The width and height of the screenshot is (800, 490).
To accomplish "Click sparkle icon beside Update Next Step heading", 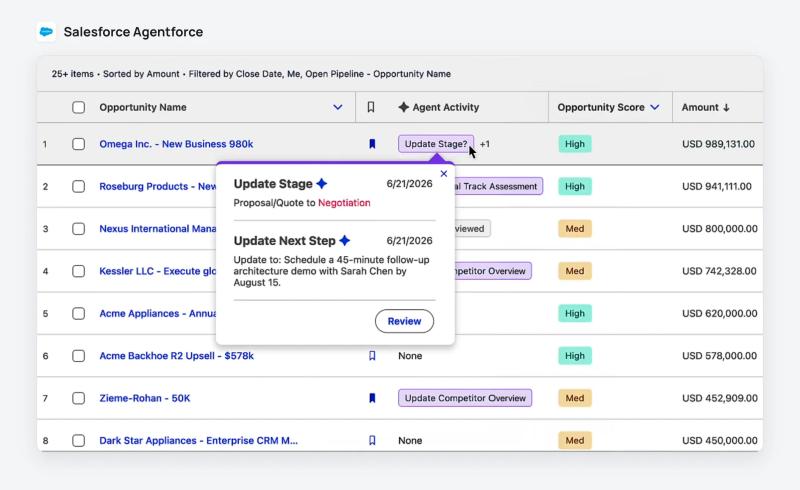I will click(345, 240).
